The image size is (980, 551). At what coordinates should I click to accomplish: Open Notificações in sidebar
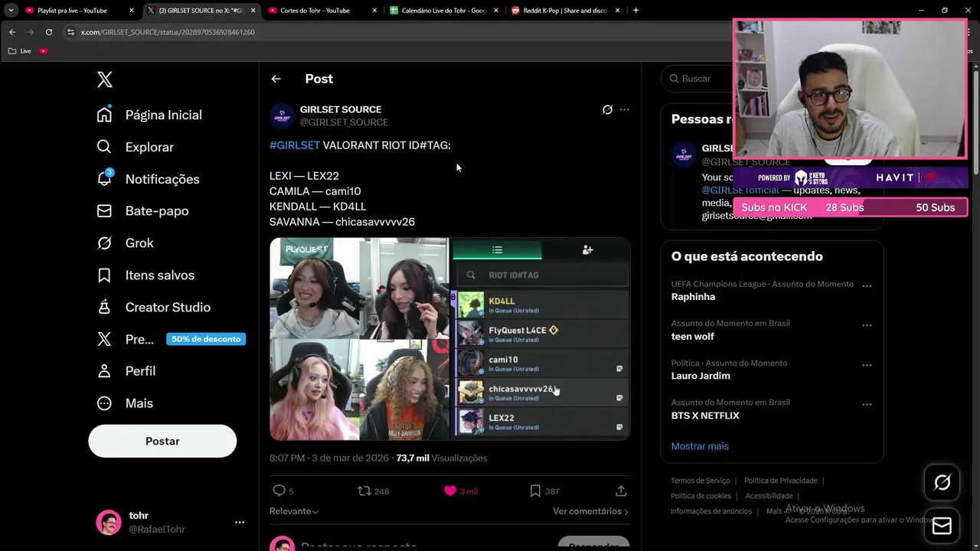tap(148, 179)
